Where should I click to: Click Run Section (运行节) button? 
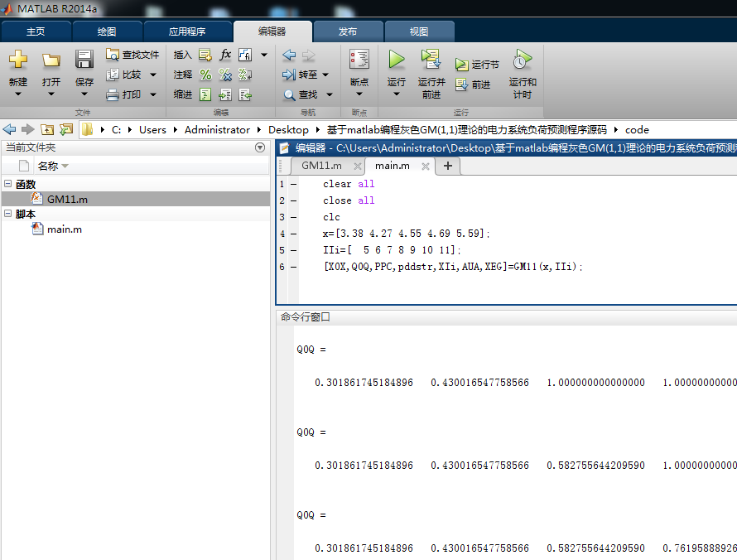[477, 65]
